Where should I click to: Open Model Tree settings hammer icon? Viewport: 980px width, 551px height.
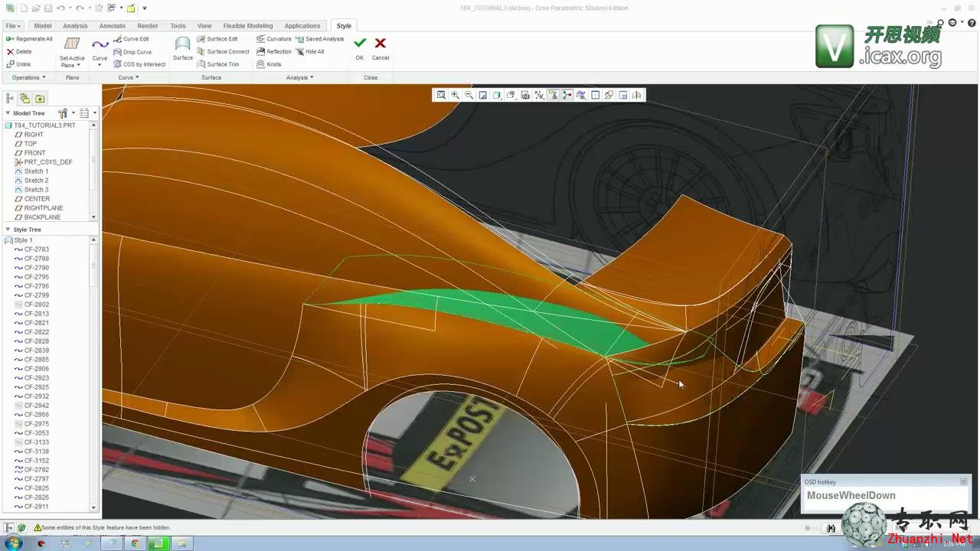click(x=63, y=113)
